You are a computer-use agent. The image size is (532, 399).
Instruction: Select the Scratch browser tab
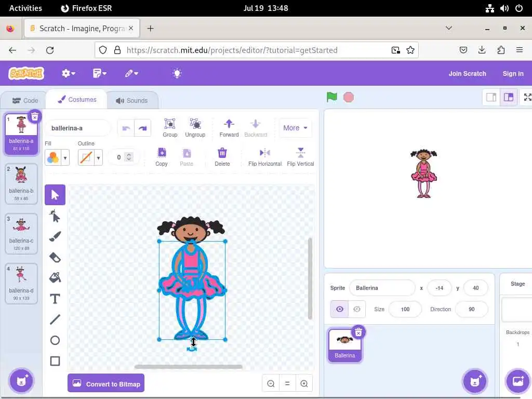(82, 29)
